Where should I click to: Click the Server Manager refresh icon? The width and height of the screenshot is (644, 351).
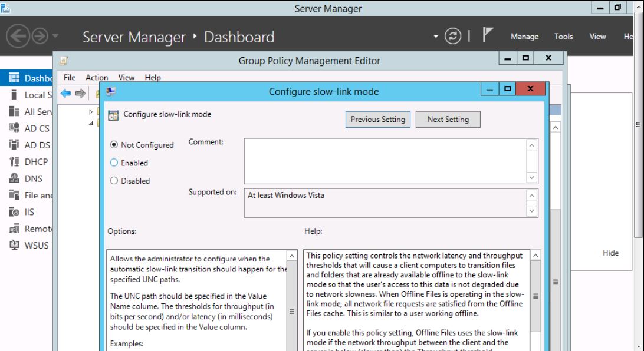point(453,37)
